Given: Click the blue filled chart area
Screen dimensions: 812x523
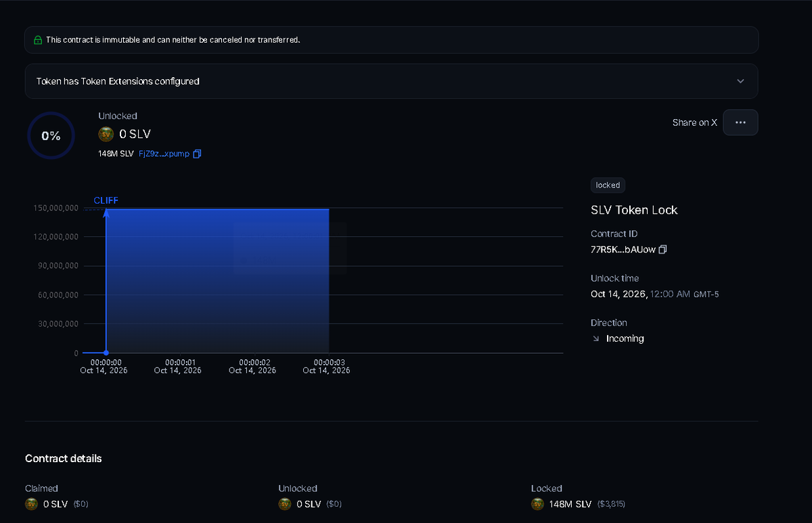Looking at the screenshot, I should [217, 281].
